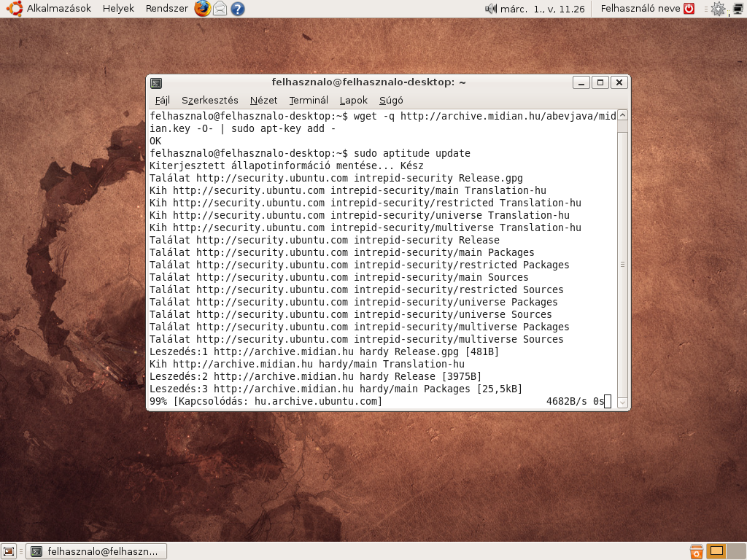The image size is (747, 560).
Task: Click the gear notification icon
Action: (718, 9)
